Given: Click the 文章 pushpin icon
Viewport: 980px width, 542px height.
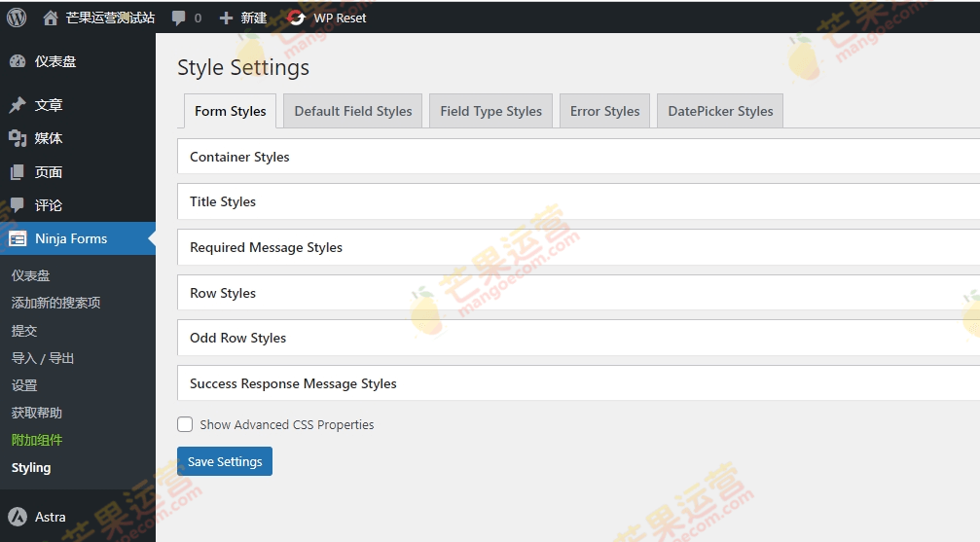Looking at the screenshot, I should point(18,105).
